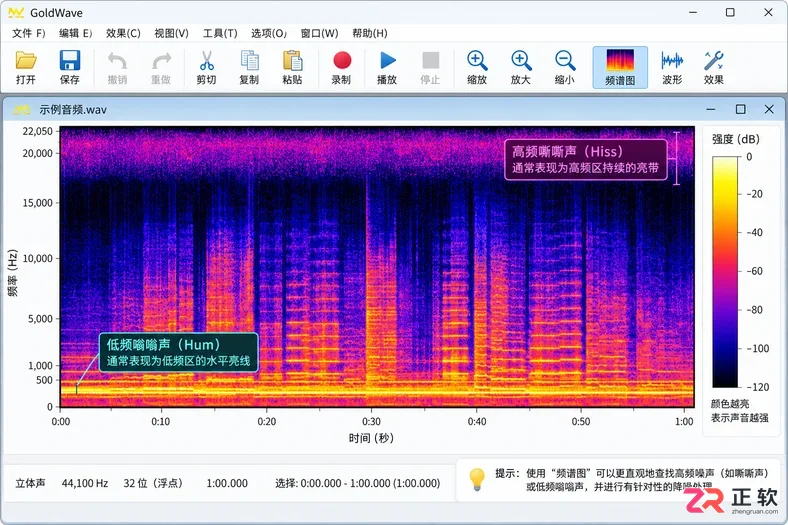Viewport: 788px width, 525px height.
Task: Open the 选项(O) menu
Action: click(269, 33)
